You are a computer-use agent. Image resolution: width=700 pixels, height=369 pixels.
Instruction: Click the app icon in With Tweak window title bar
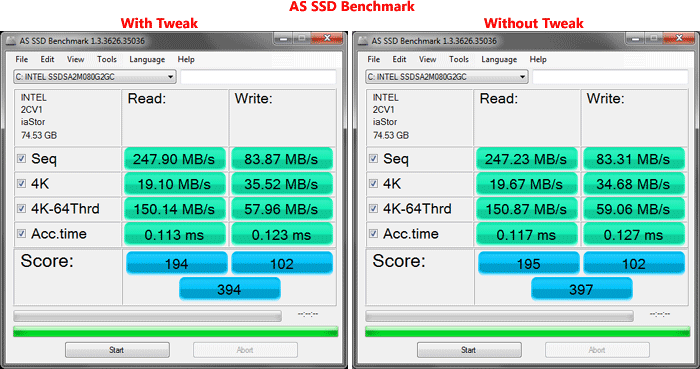click(11, 41)
